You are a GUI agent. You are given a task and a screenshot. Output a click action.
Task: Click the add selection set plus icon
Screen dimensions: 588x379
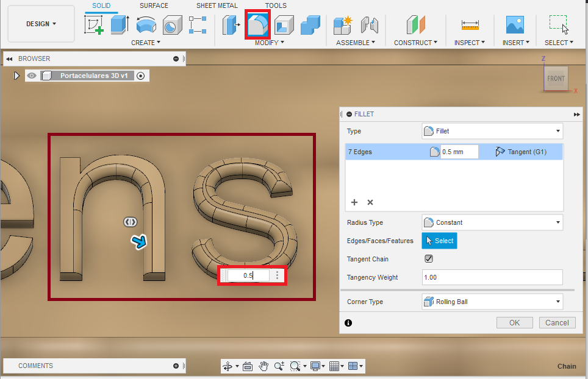354,202
